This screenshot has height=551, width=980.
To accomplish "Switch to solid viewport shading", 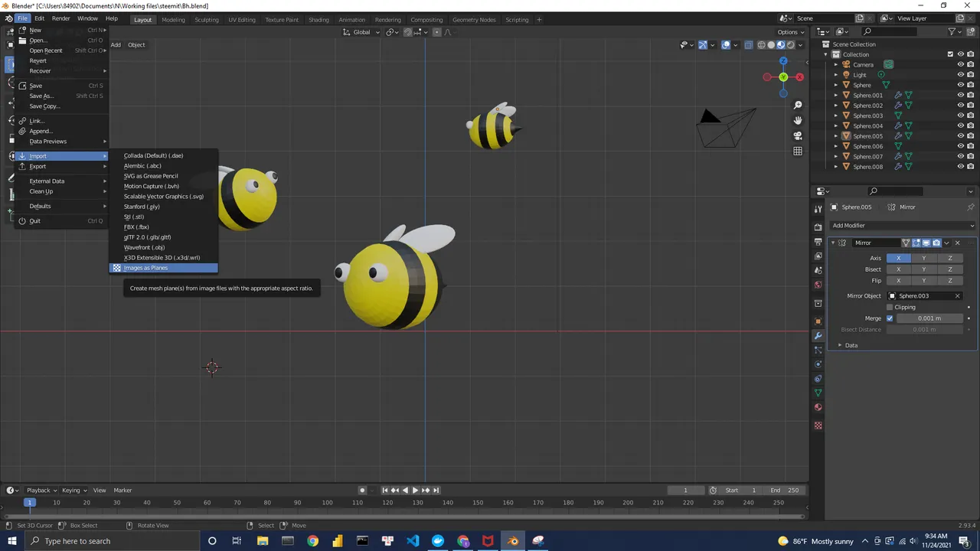I will tap(771, 44).
